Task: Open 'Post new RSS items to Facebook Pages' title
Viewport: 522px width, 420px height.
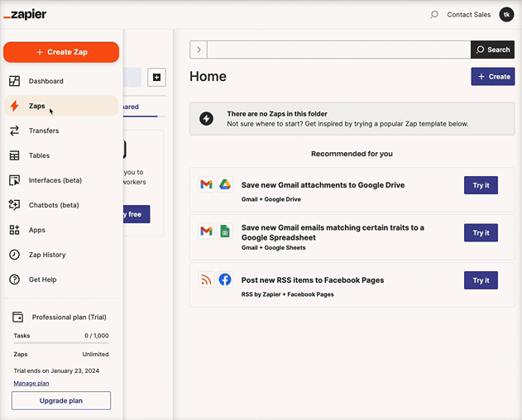Action: click(x=313, y=280)
